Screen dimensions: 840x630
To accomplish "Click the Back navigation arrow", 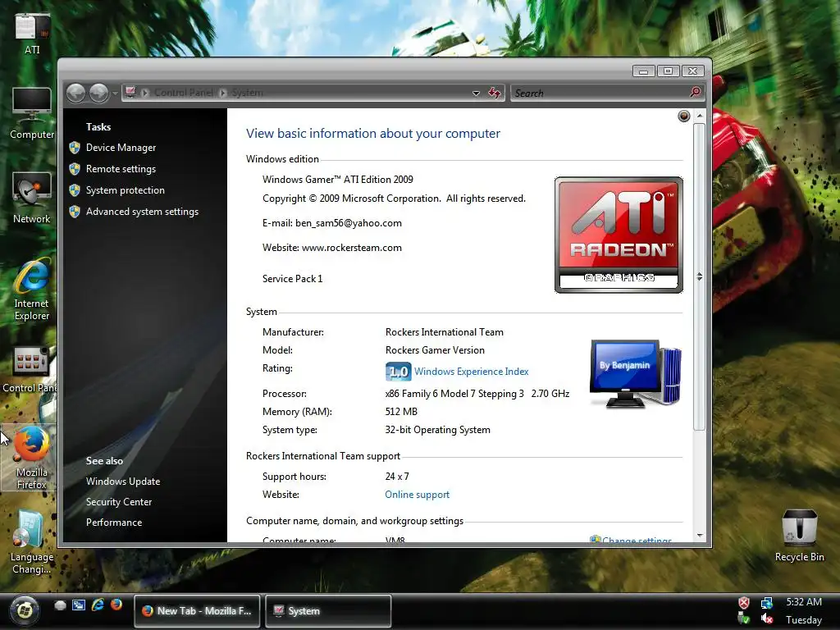I will [76, 93].
